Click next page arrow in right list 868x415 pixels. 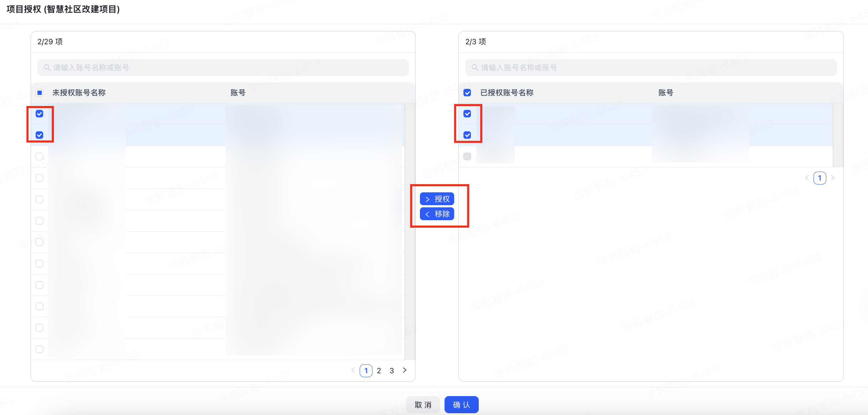pyautogui.click(x=833, y=178)
